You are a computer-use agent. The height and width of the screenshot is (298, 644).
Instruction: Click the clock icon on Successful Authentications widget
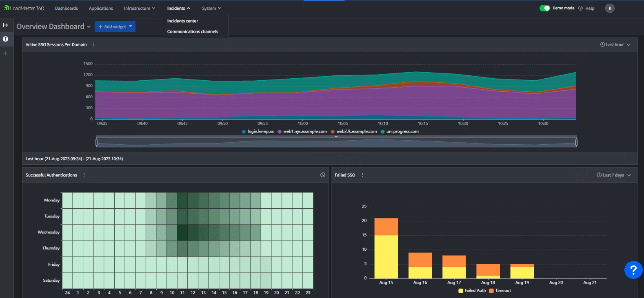point(323,175)
